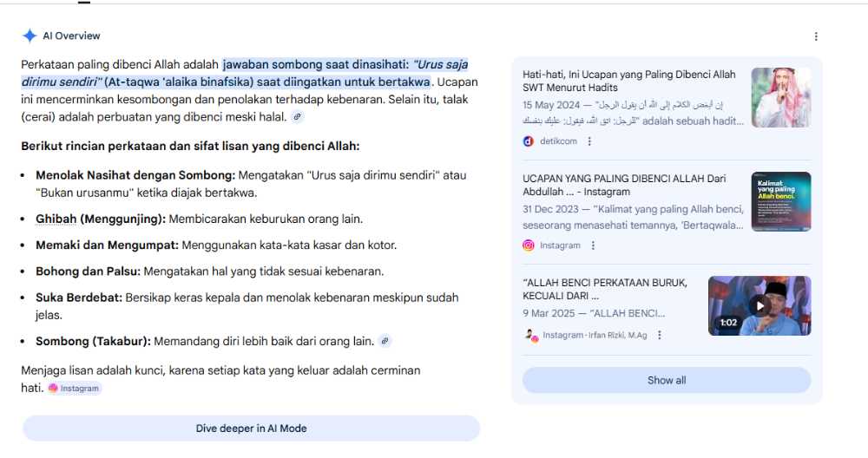
Task: Click 'Berikut rincian perkataan dan sifat lisan' heading
Action: pyautogui.click(x=190, y=147)
